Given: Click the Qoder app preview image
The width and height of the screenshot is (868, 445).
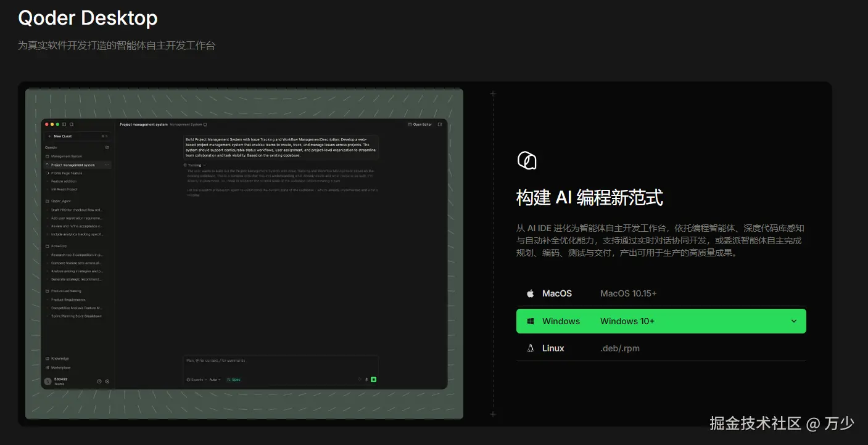Looking at the screenshot, I should tap(244, 253).
